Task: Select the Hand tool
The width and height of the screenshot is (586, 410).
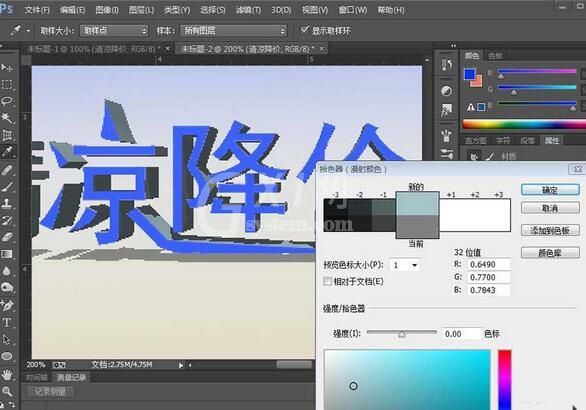Action: (7, 374)
